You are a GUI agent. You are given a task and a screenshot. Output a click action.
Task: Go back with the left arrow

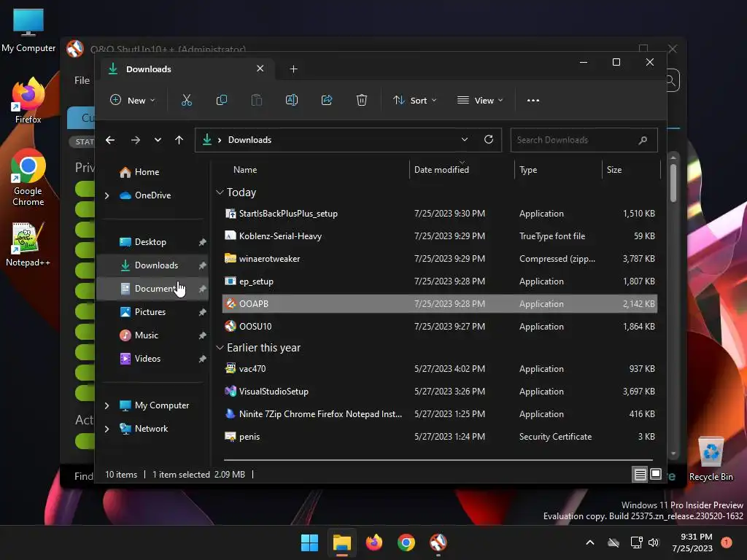(110, 140)
